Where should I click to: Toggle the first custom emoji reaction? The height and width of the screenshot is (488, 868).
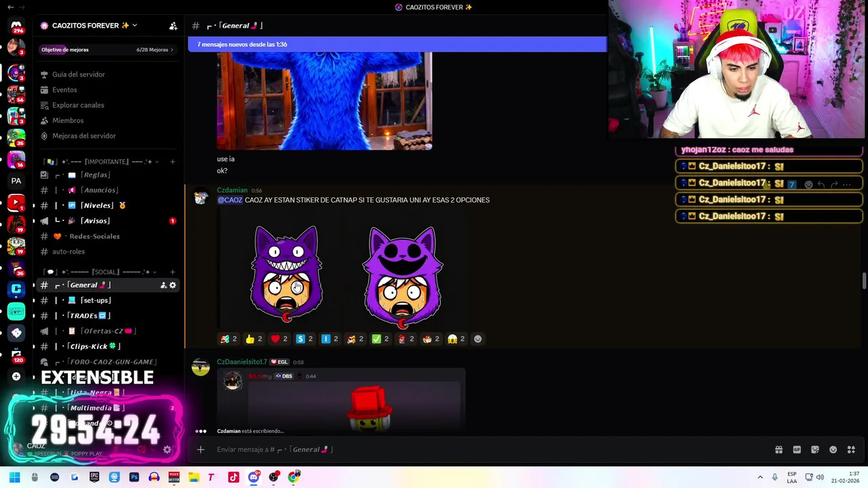[x=229, y=339]
